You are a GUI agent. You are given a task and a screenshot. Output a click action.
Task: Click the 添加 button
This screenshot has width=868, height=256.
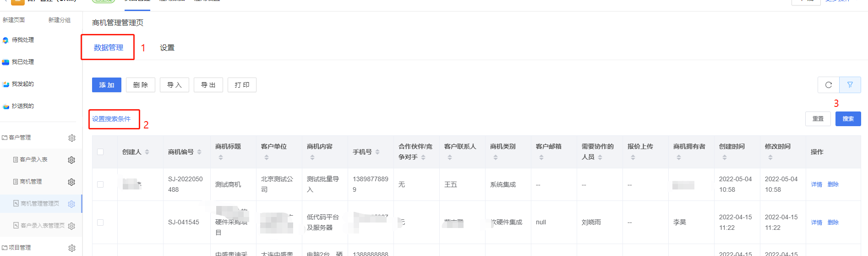click(x=107, y=85)
